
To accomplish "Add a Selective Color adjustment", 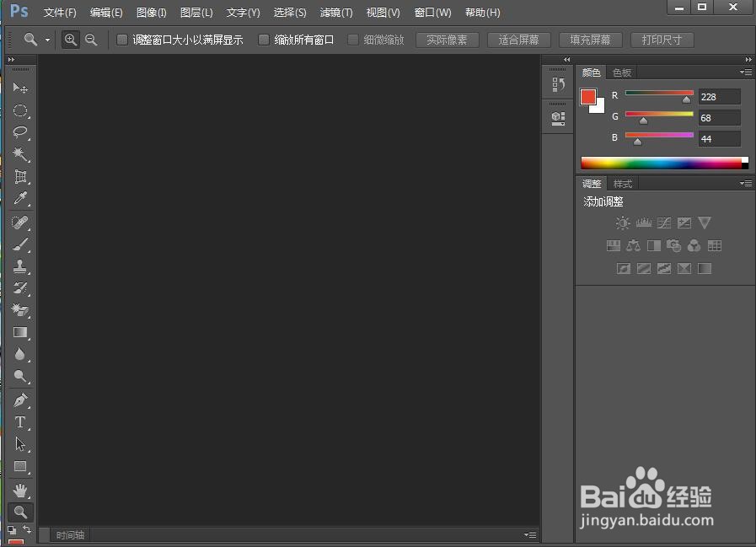I will click(x=684, y=269).
